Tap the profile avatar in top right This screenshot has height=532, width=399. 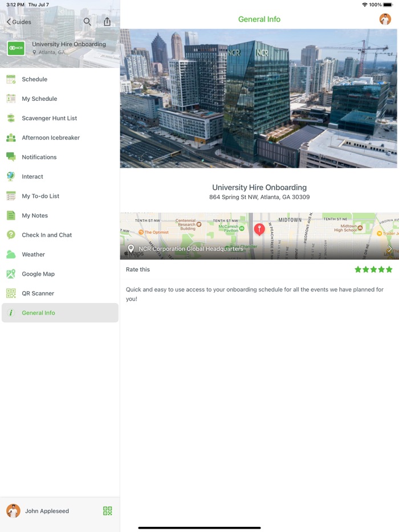point(385,19)
